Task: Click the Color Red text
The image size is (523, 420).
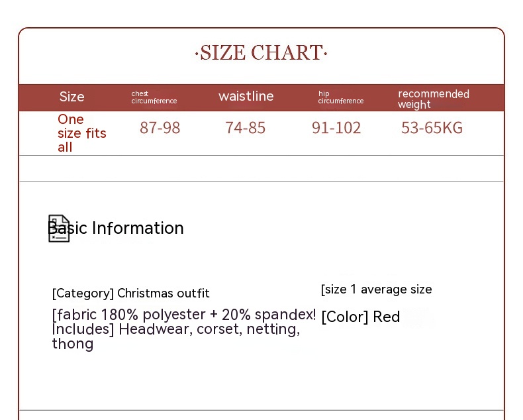Action: [360, 317]
